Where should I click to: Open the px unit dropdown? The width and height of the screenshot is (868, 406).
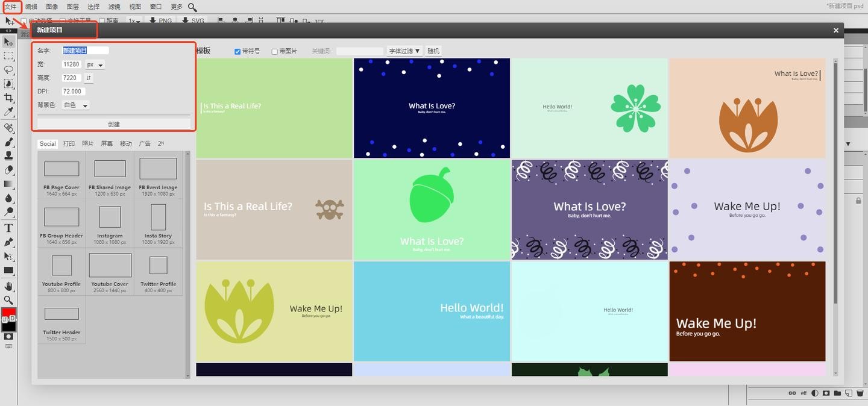(94, 64)
